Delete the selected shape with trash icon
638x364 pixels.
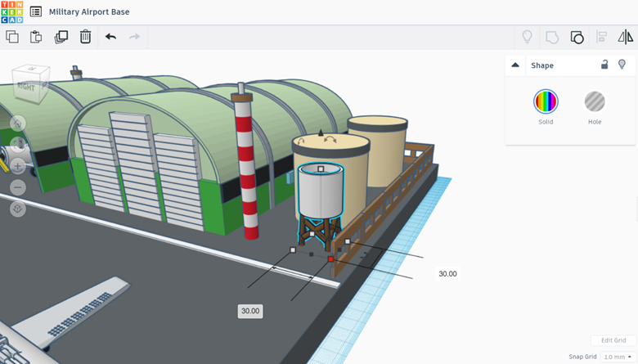(x=85, y=37)
